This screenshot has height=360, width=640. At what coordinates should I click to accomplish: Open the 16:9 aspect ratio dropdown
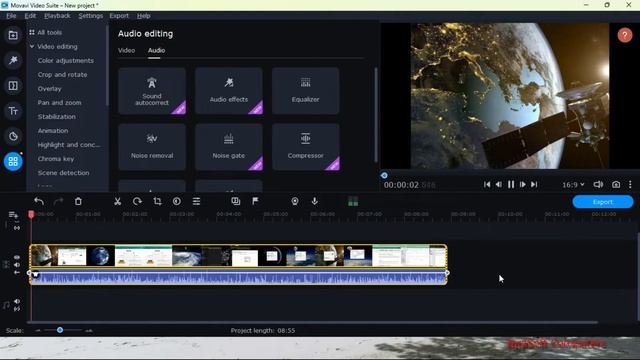click(573, 184)
